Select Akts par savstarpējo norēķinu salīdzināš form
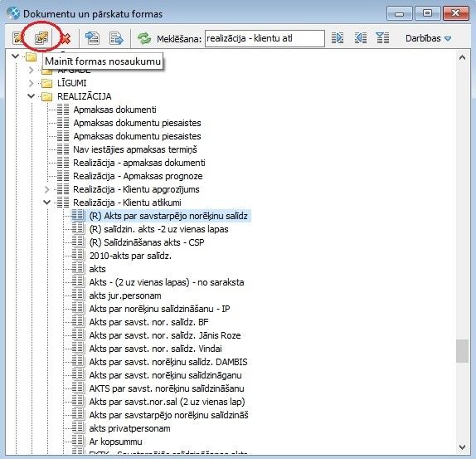This screenshot has width=476, height=459. click(x=169, y=415)
